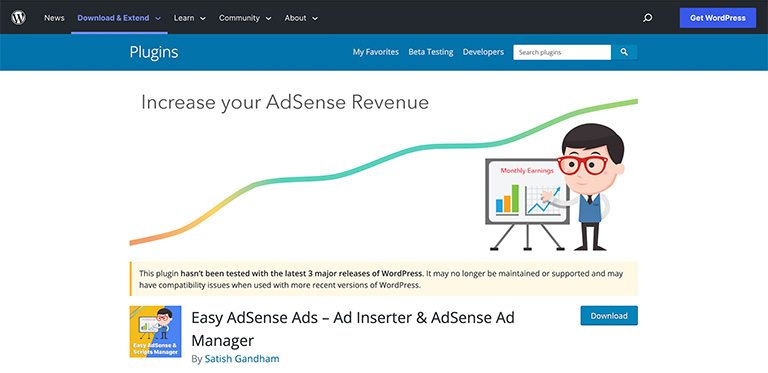
Task: Focus the Search plugins input field
Action: click(562, 52)
